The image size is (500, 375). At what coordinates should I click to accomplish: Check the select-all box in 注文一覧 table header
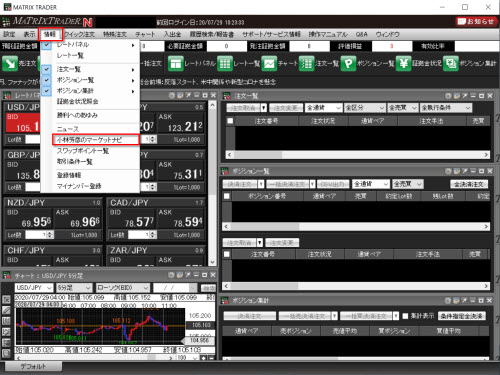pos(230,121)
